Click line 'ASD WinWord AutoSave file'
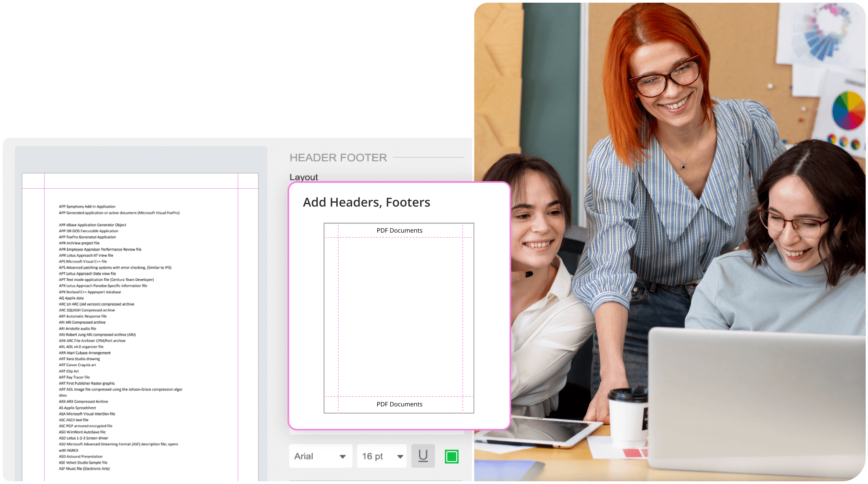 tap(82, 432)
